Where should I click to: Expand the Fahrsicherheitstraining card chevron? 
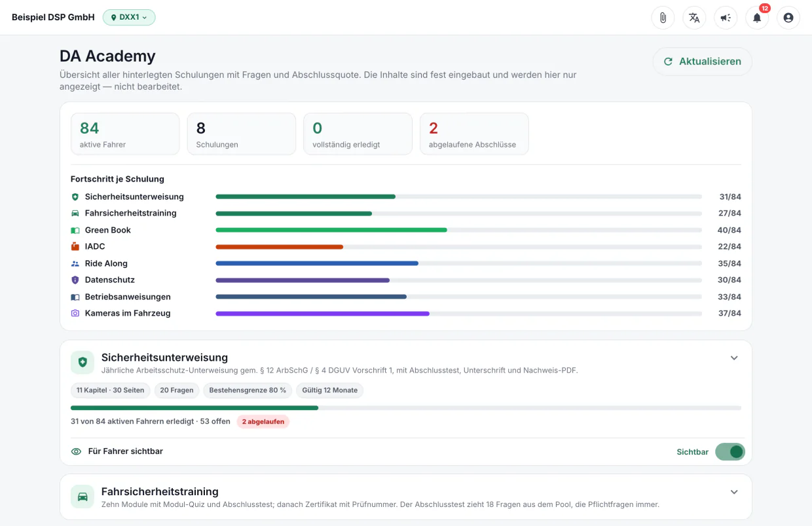(x=734, y=492)
